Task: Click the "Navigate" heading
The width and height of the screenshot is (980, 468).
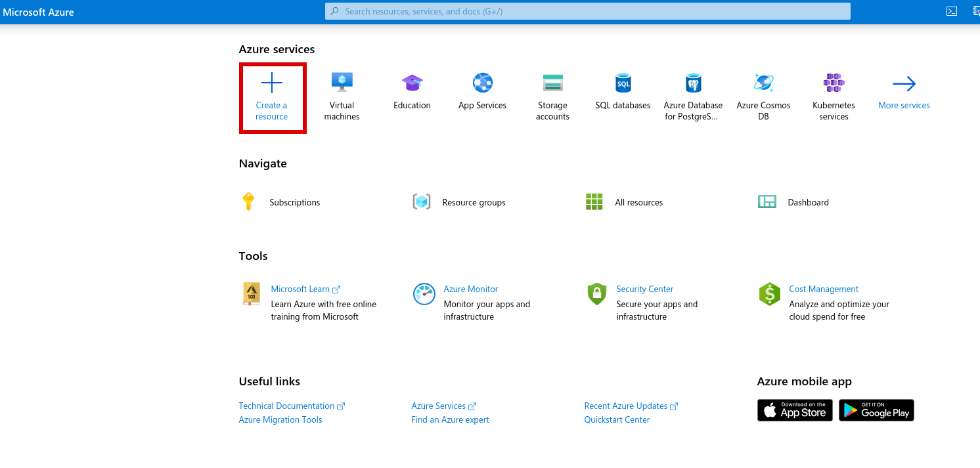Action: (x=263, y=163)
